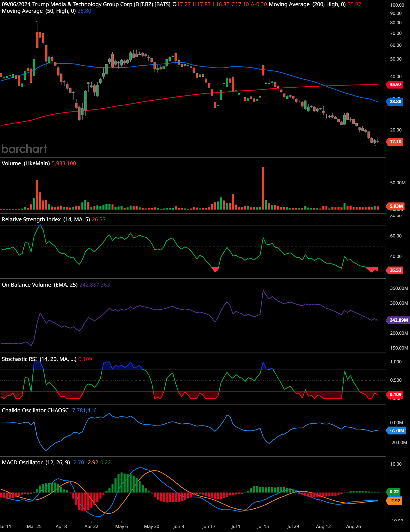The width and height of the screenshot is (410, 532).
Task: Click the 50-day moving average value tag 28.80
Action: 395,101
